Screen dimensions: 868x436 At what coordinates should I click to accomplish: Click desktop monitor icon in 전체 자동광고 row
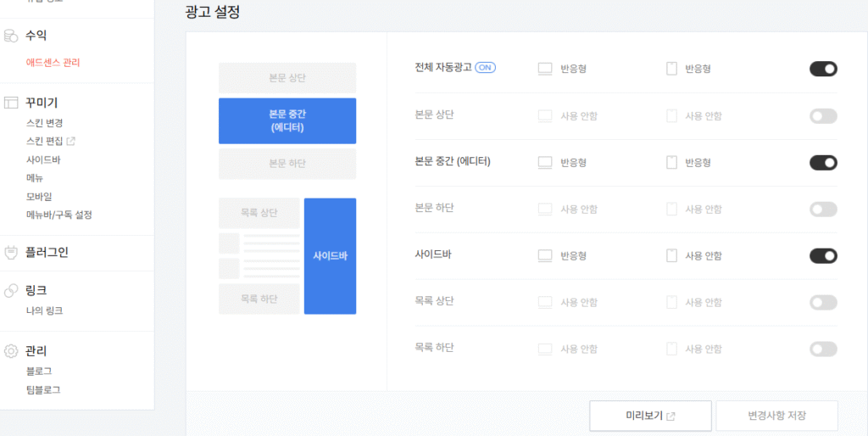(x=545, y=70)
